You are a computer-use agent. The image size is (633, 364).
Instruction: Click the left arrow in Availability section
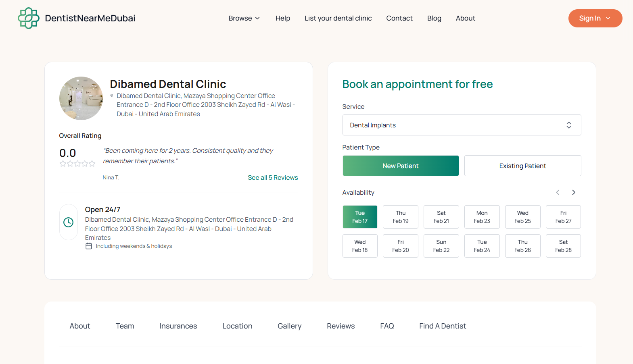pyautogui.click(x=558, y=192)
